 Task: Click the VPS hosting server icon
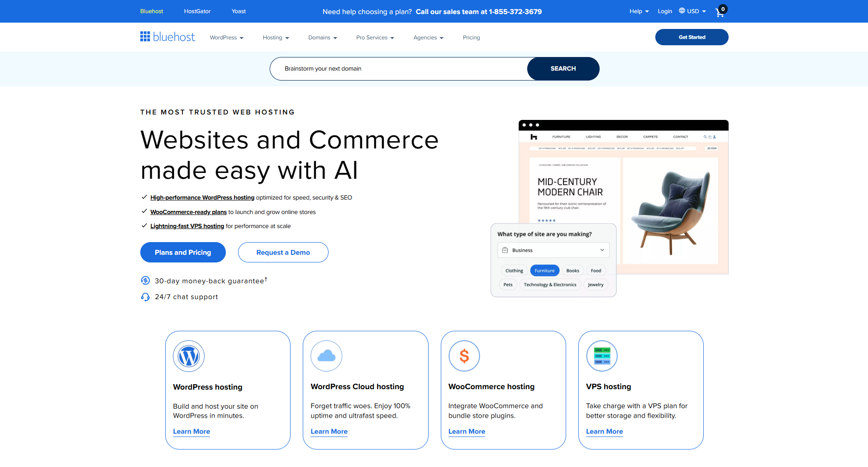coord(602,356)
